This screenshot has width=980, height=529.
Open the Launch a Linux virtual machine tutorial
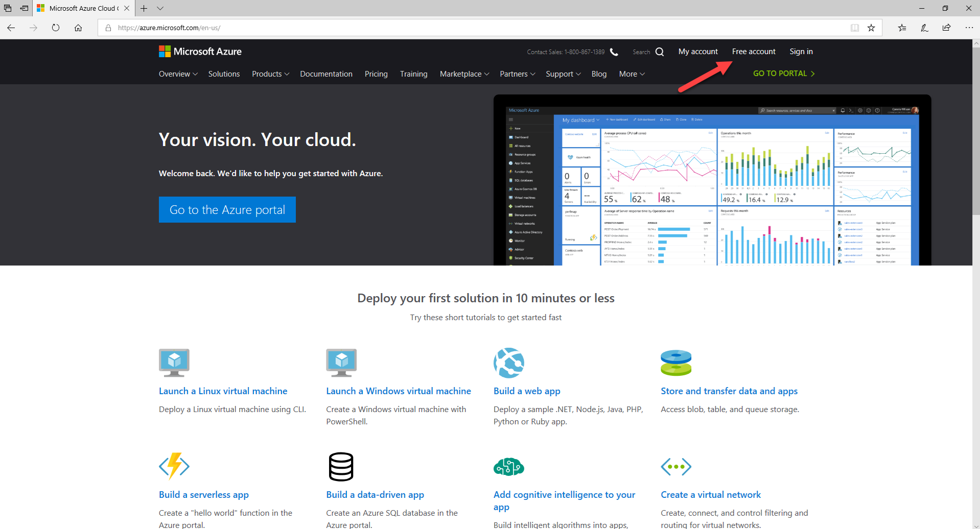point(223,391)
